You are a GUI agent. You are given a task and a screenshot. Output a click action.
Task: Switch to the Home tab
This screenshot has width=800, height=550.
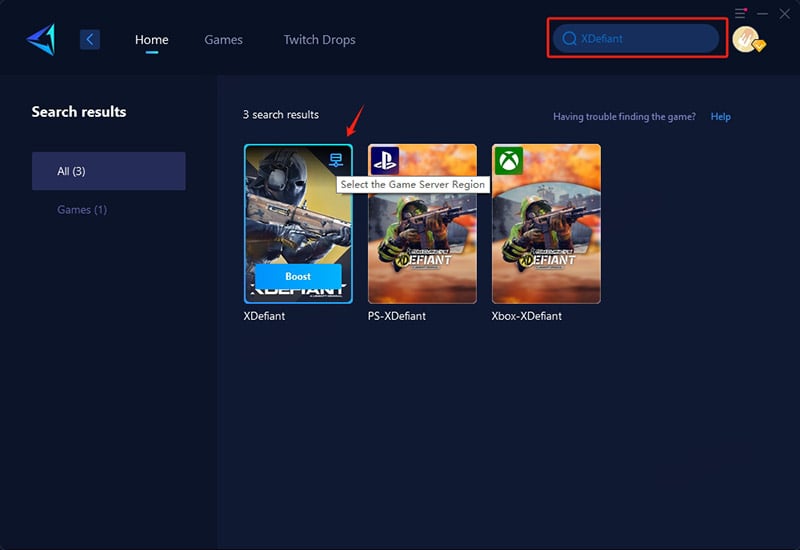[x=152, y=40]
